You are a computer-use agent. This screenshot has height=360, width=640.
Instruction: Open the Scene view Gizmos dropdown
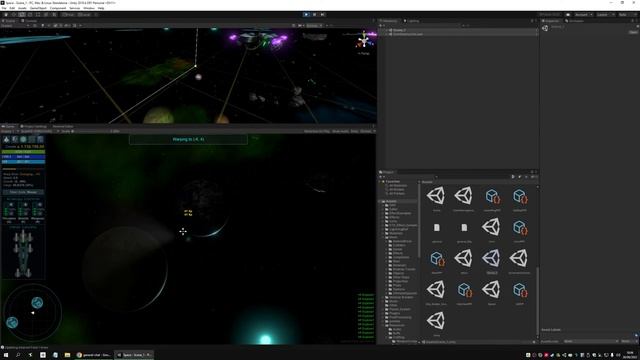click(313, 25)
